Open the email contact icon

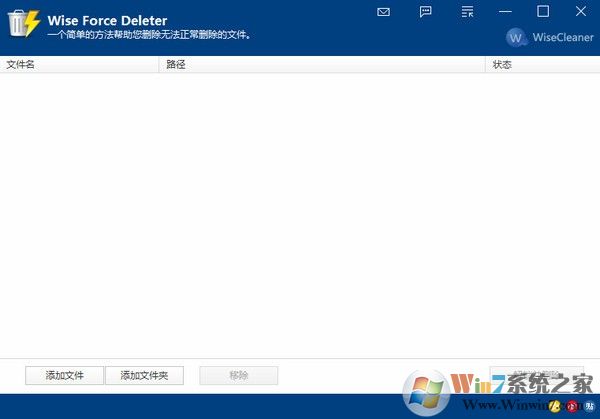(x=383, y=12)
